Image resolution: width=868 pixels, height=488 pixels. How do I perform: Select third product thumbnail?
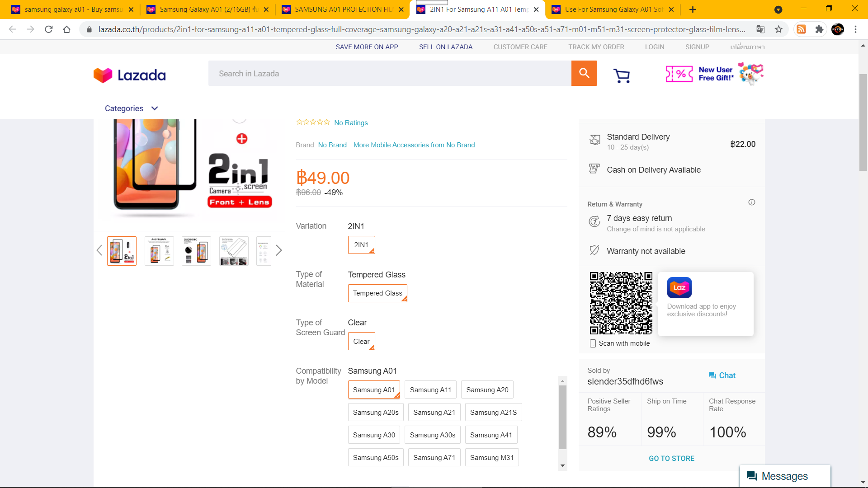point(196,251)
